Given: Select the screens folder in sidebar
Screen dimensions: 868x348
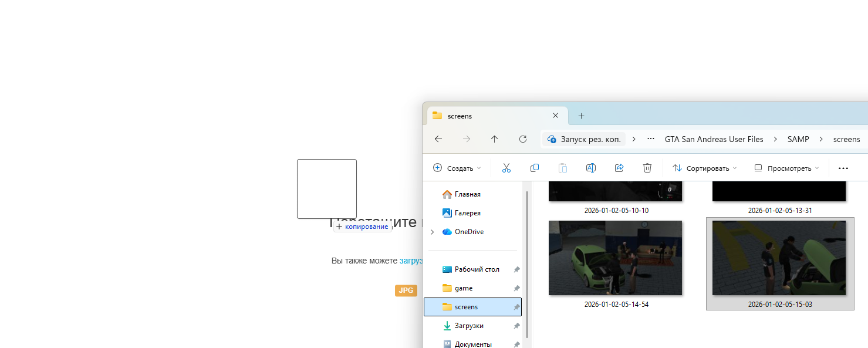Looking at the screenshot, I should [x=467, y=307].
